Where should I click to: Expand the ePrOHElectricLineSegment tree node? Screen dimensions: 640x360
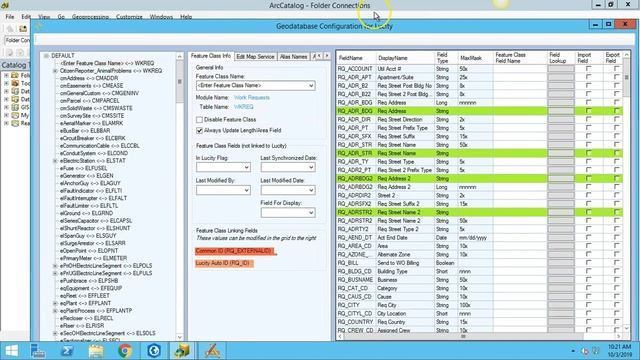click(x=55, y=266)
